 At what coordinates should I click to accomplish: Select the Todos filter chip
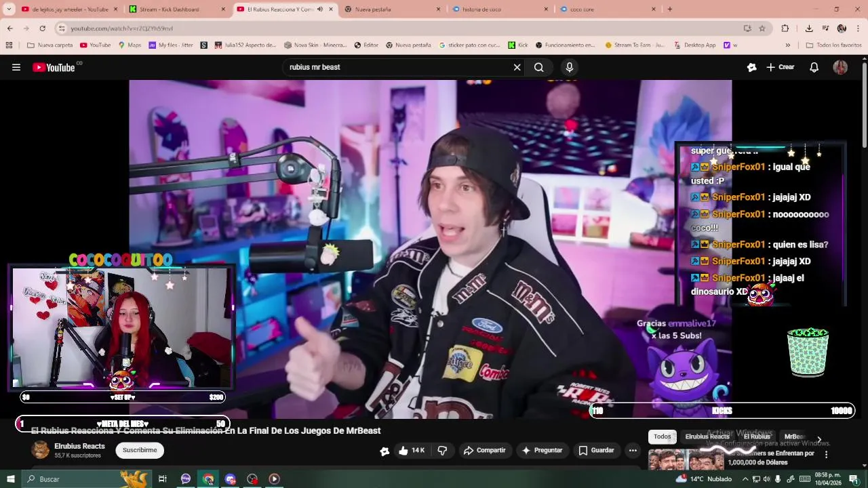pyautogui.click(x=663, y=436)
